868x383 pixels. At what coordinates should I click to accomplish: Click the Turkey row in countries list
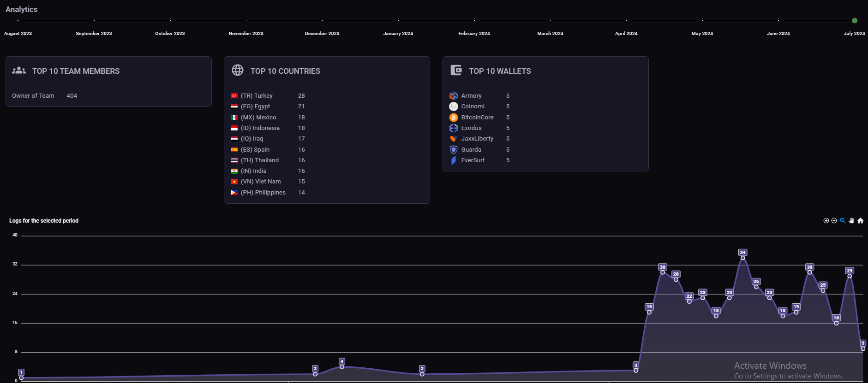click(x=257, y=96)
